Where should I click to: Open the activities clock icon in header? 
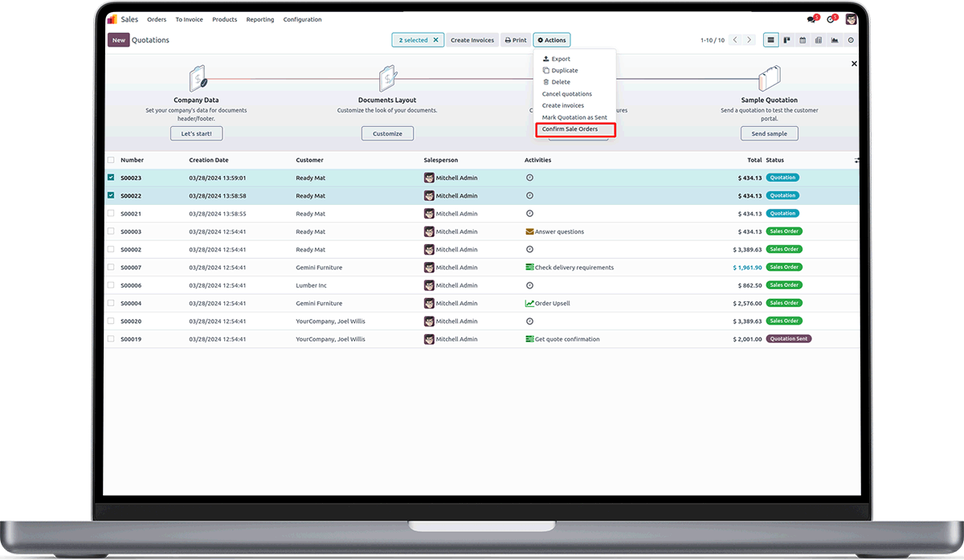[832, 19]
